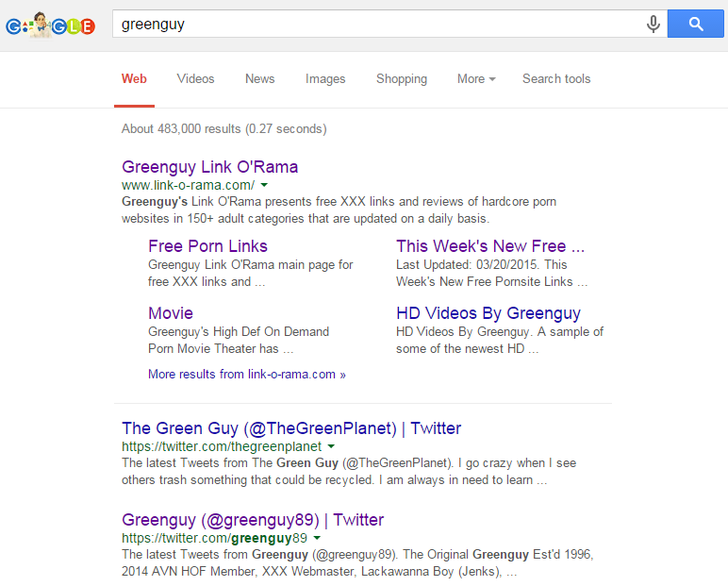Viewport: 728px width, 586px height.
Task: Expand arrow beside twitter.com/thegreenplanet URL
Action: [x=331, y=446]
